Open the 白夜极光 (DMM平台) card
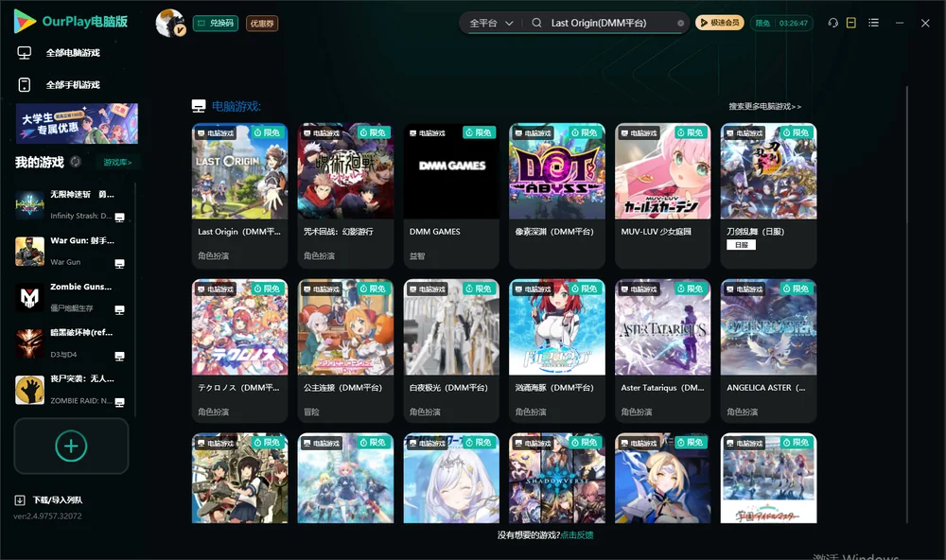This screenshot has width=946, height=560. (451, 351)
